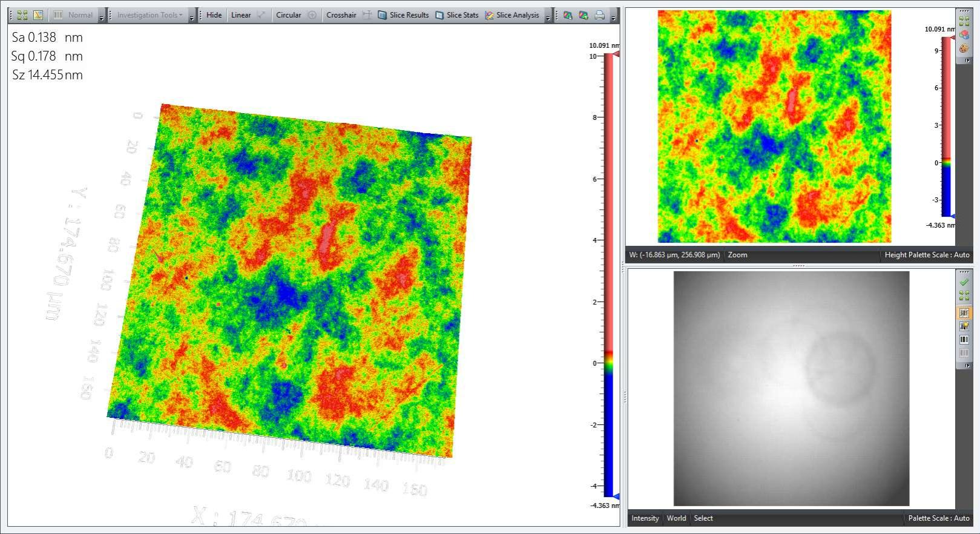Image resolution: width=980 pixels, height=534 pixels.
Task: Select World in the intensity status bar
Action: (676, 518)
